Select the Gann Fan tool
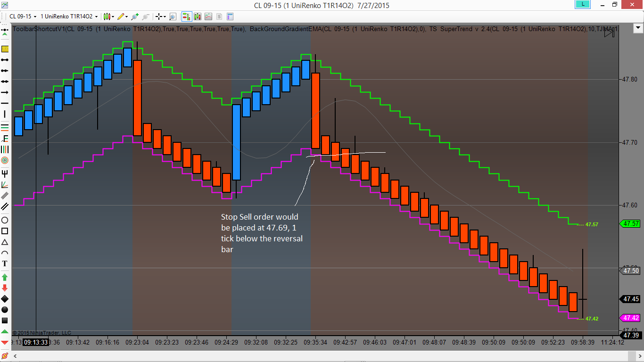644x362 pixels. pos(5,184)
